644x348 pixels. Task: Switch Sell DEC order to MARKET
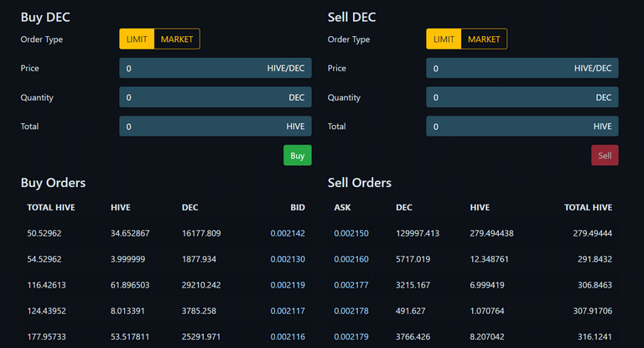[484, 39]
